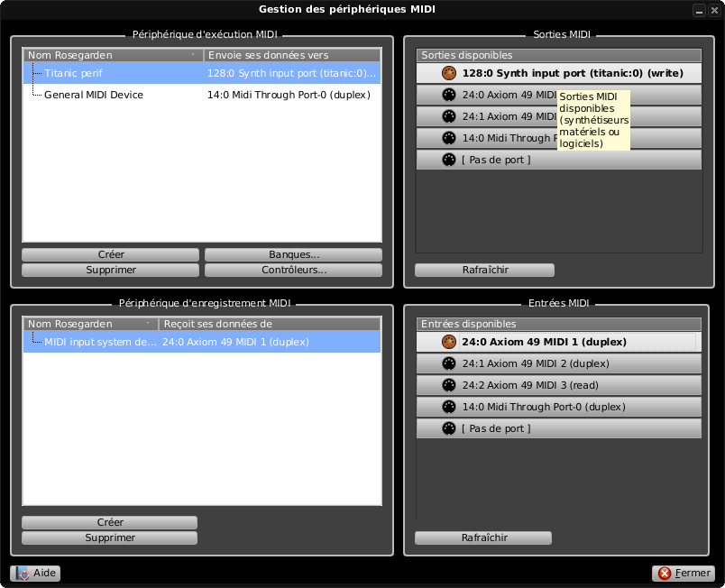725x588 pixels.
Task: Click Rafraîchir under Sorties MIDI
Action: [x=484, y=270]
